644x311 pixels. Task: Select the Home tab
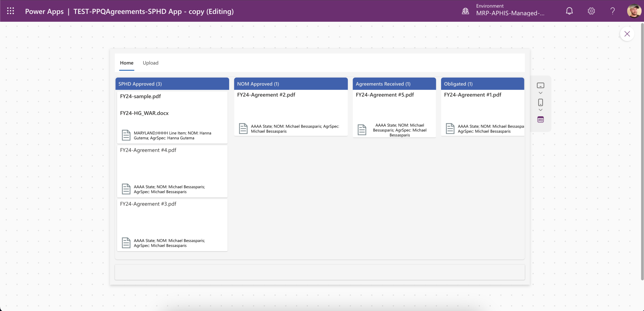click(127, 63)
